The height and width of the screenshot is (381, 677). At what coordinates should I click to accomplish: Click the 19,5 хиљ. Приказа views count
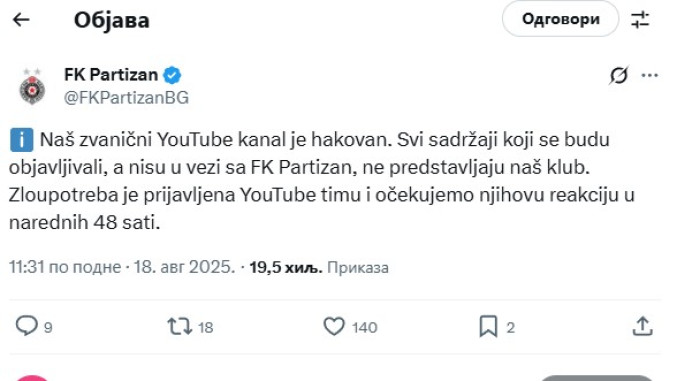319,267
